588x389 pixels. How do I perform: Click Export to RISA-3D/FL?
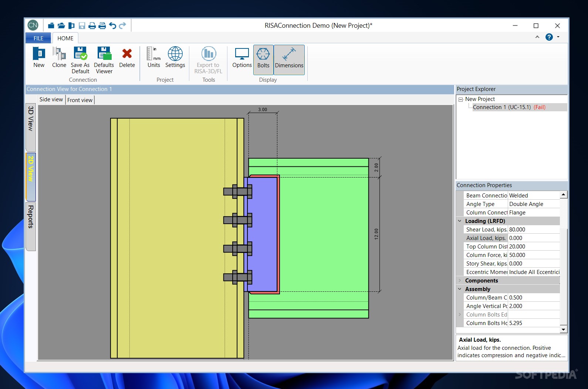pos(208,60)
